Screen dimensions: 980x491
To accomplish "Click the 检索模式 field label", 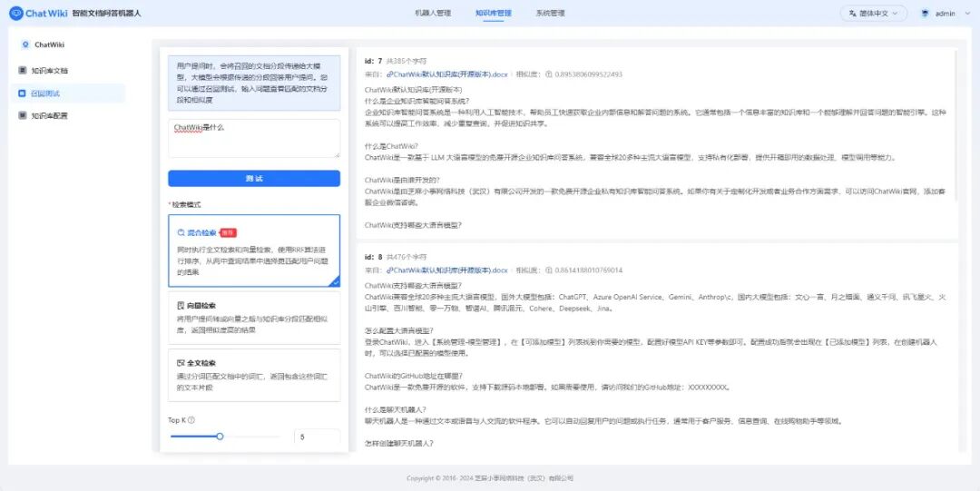I will tap(185, 204).
